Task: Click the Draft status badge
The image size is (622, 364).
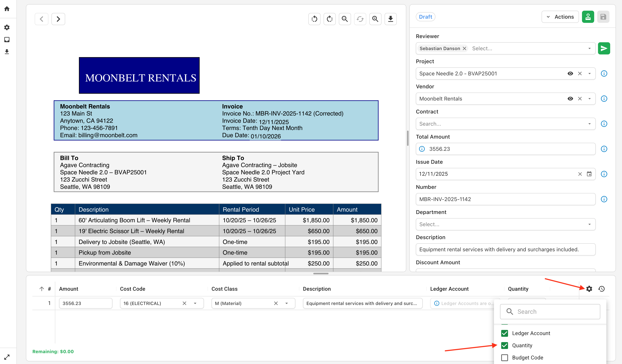Action: (426, 17)
